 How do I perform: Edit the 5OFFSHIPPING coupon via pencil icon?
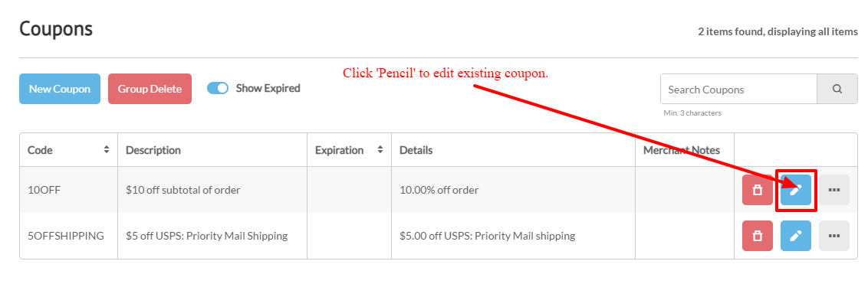click(x=795, y=236)
